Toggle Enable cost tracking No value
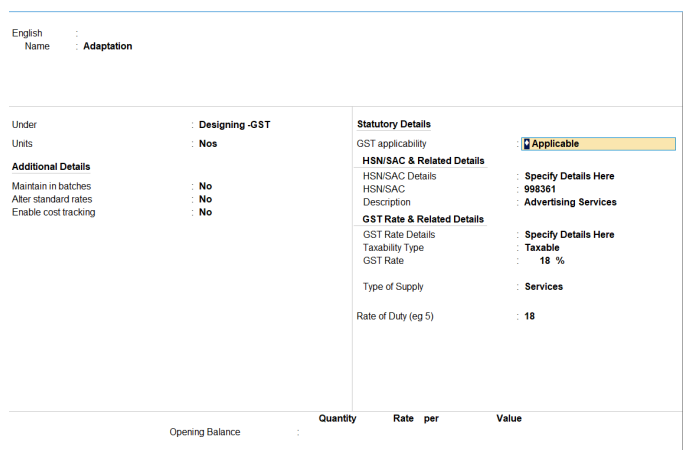Viewport: 698px width, 456px height. click(205, 212)
